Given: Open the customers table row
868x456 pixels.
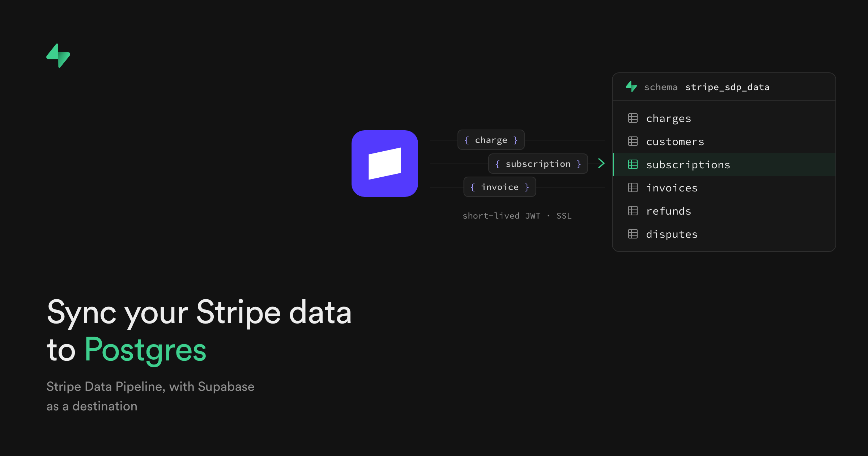Looking at the screenshot, I should click(x=724, y=141).
